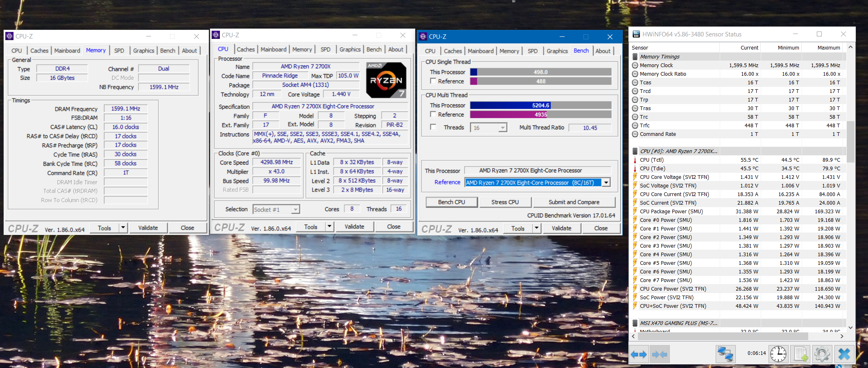Click the HWiNFO vertical scrollbar thumb
868x368 pixels.
(850, 142)
